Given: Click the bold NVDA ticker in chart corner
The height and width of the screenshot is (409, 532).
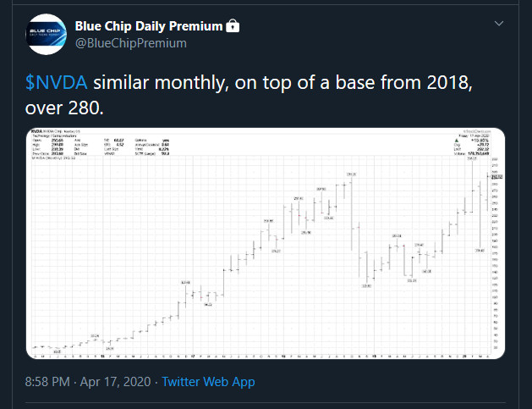Looking at the screenshot, I should (36, 131).
